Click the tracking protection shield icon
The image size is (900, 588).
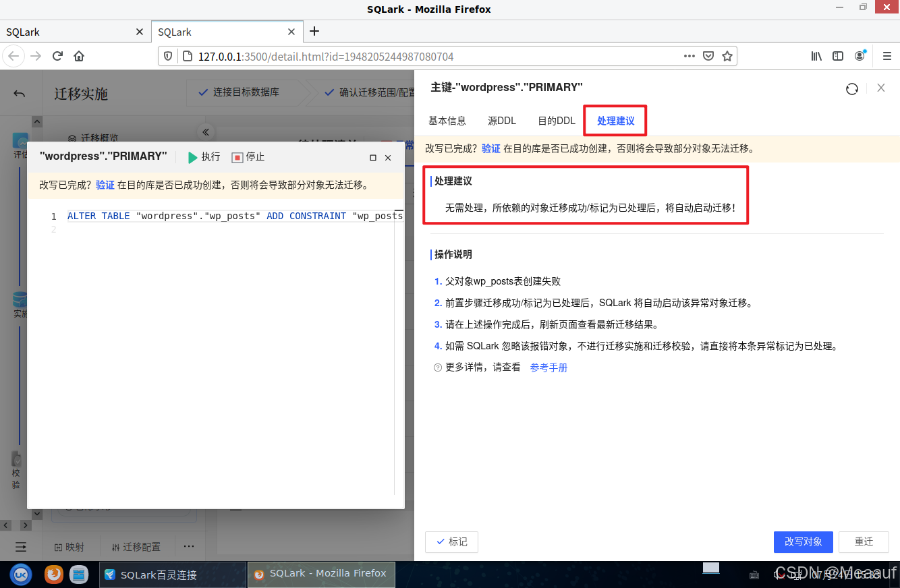click(x=168, y=56)
